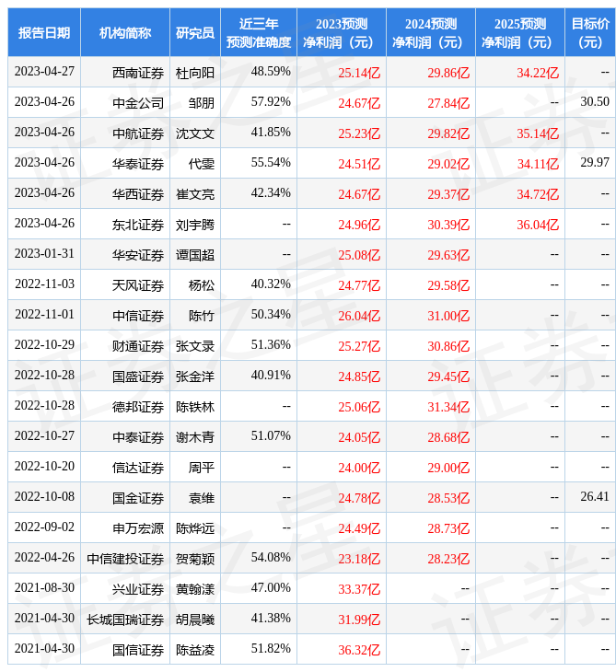The width and height of the screenshot is (616, 672).
Task: Select institution 天风证券
Action: click(x=138, y=285)
